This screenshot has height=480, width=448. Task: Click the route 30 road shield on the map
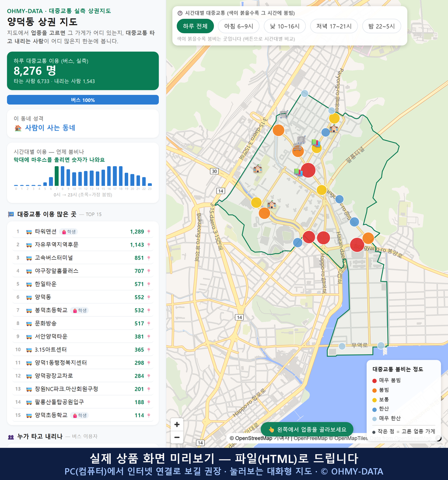(x=214, y=171)
